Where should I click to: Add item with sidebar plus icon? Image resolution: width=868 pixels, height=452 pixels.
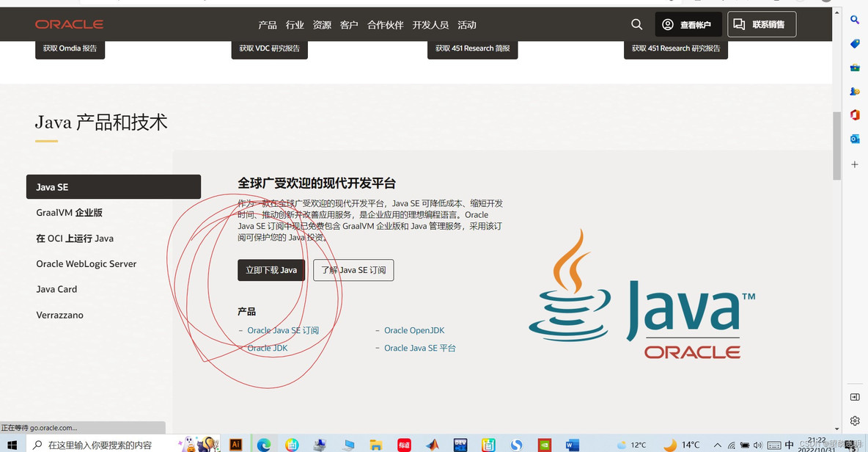point(855,164)
